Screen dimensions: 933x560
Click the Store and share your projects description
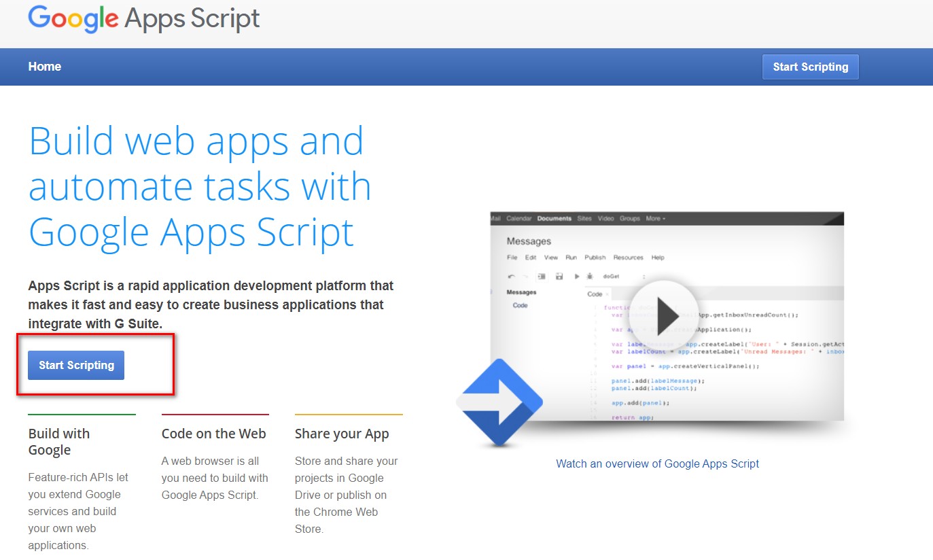tap(347, 495)
